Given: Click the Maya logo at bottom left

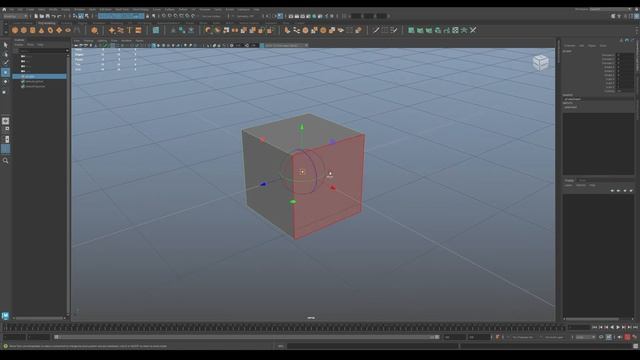Looking at the screenshot, I should 5,316.
